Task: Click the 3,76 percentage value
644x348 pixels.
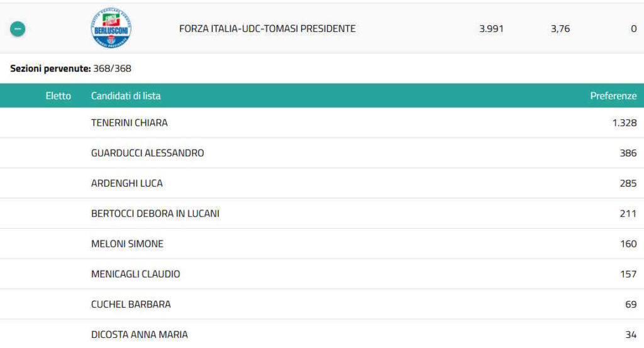Action: pos(560,29)
